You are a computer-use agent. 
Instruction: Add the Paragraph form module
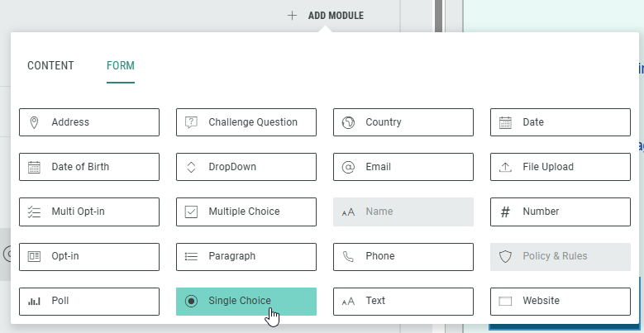tap(246, 256)
